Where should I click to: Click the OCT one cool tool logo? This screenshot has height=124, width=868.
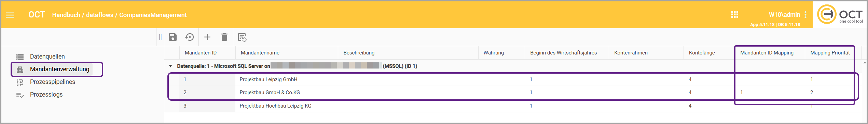[x=840, y=14]
